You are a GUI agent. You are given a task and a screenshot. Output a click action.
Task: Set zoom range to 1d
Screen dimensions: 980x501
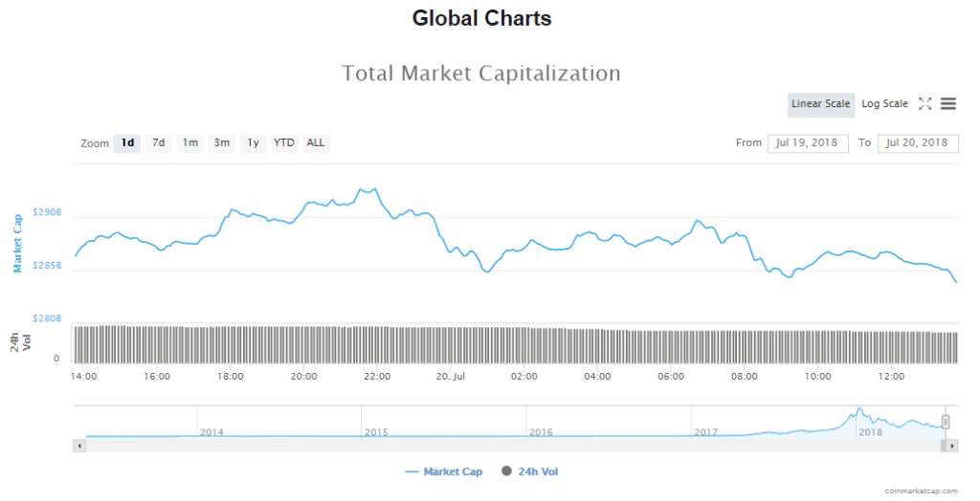(127, 143)
